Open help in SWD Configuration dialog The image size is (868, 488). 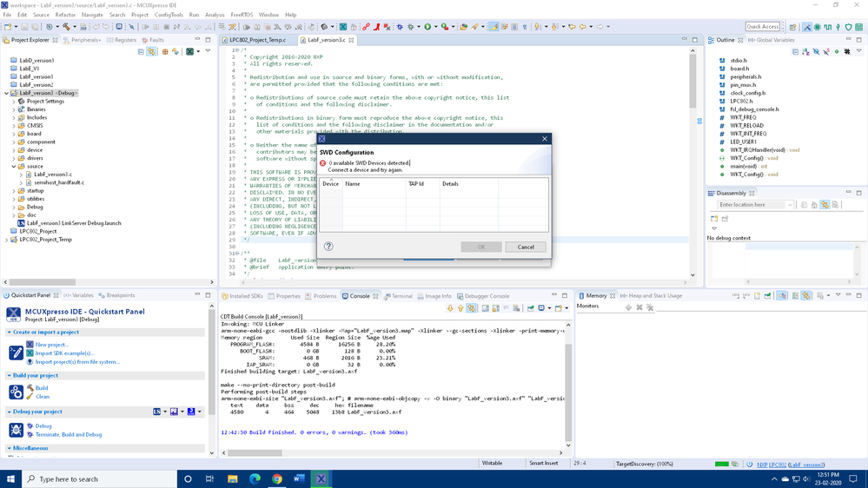(328, 247)
